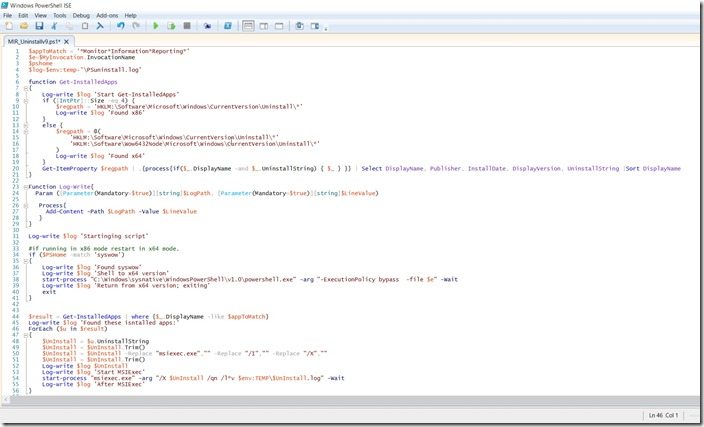Click the Add-Content -Path line

121,211
